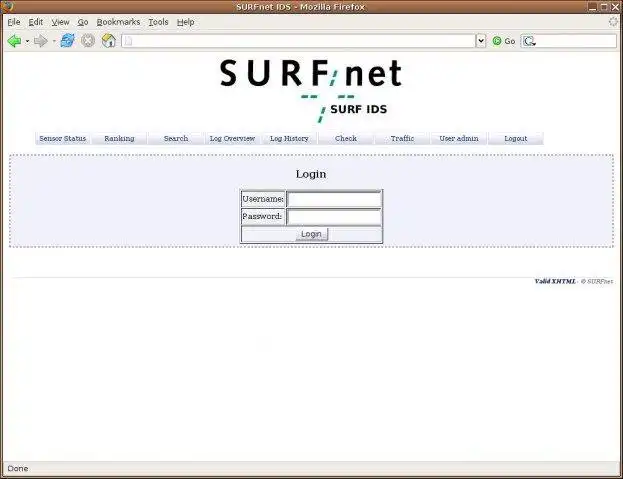Open the Go menu

tap(83, 22)
